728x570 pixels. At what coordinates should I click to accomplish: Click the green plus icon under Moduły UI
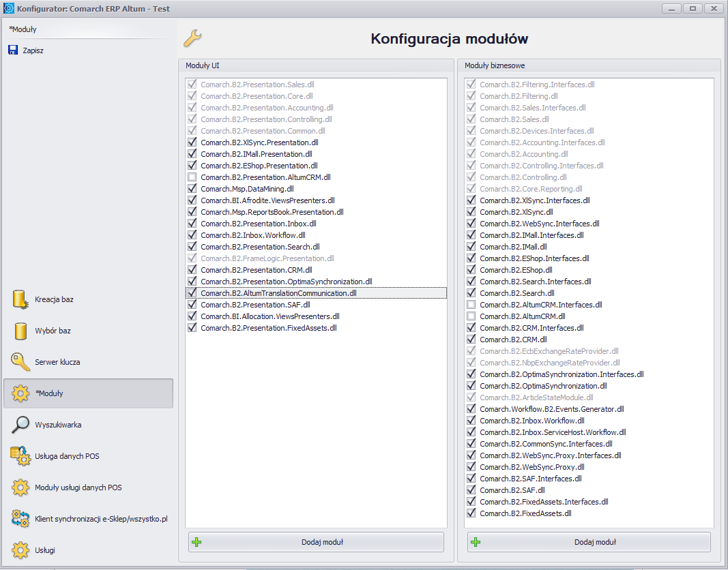tap(196, 542)
